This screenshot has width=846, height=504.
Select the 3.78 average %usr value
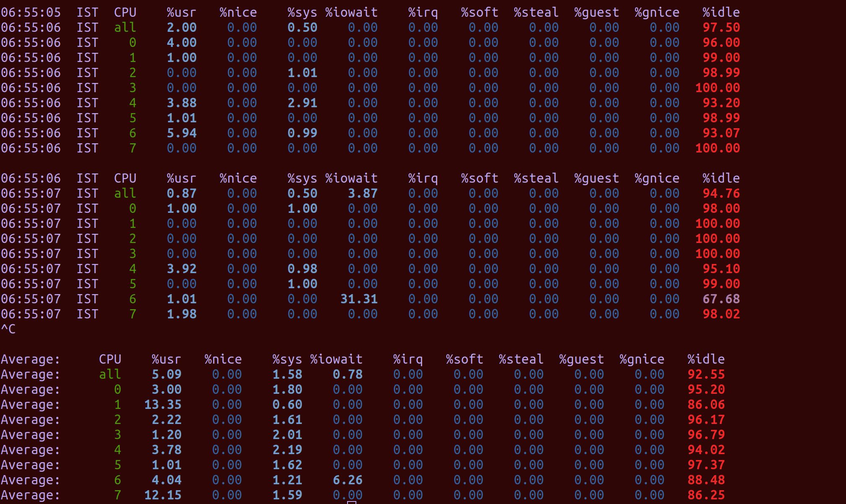tap(166, 450)
